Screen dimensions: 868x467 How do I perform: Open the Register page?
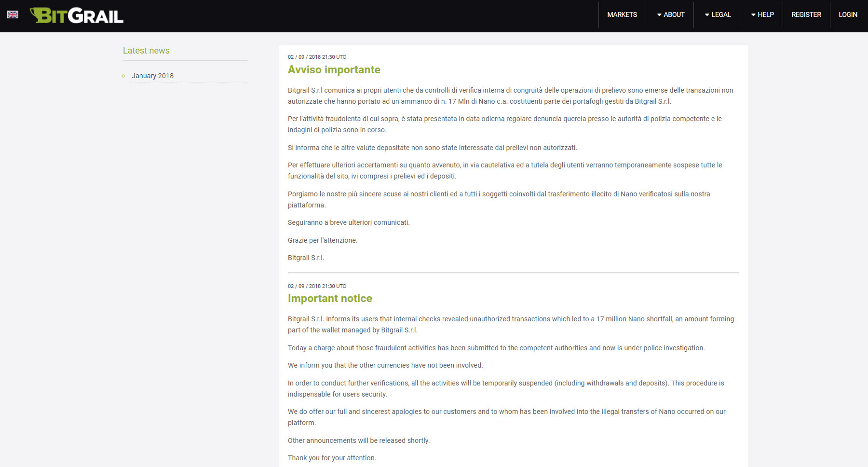(806, 14)
